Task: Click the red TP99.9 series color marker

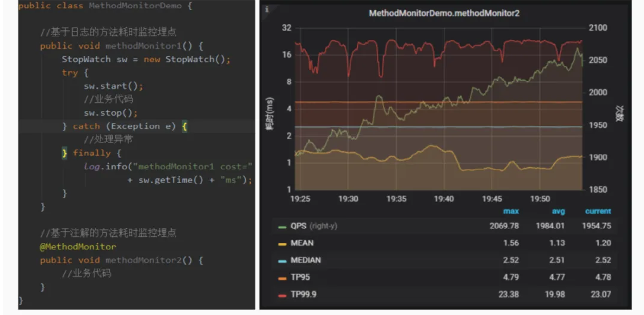Action: (281, 295)
